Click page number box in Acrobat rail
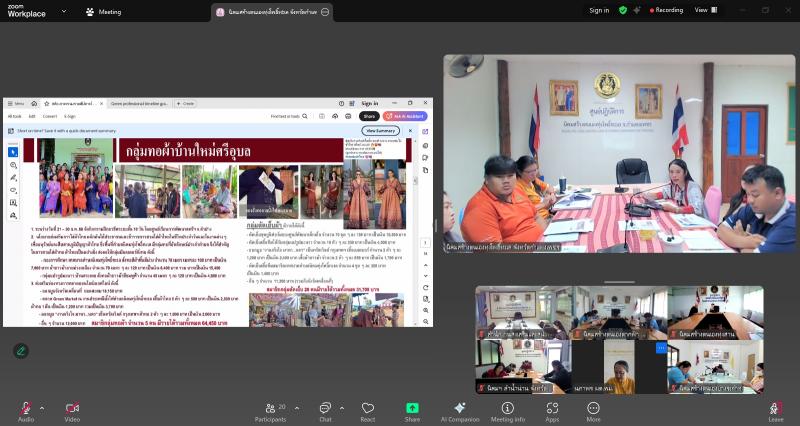The height and width of the screenshot is (426, 800). [424, 243]
